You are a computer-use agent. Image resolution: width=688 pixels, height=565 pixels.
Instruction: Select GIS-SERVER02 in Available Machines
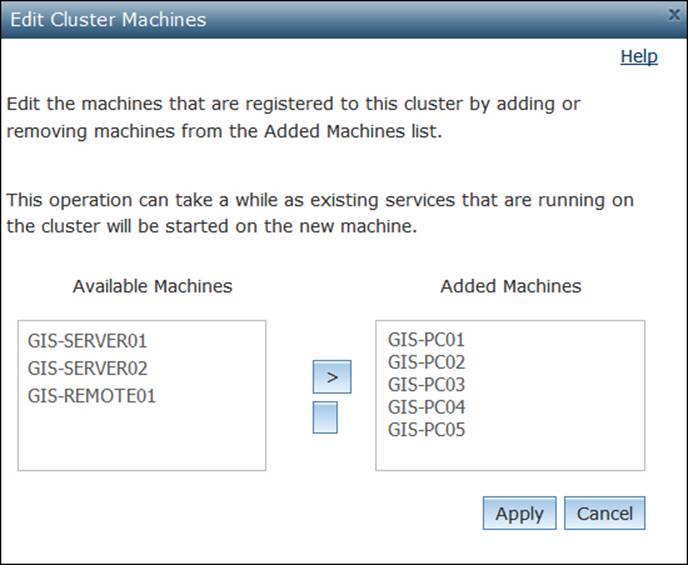[88, 368]
